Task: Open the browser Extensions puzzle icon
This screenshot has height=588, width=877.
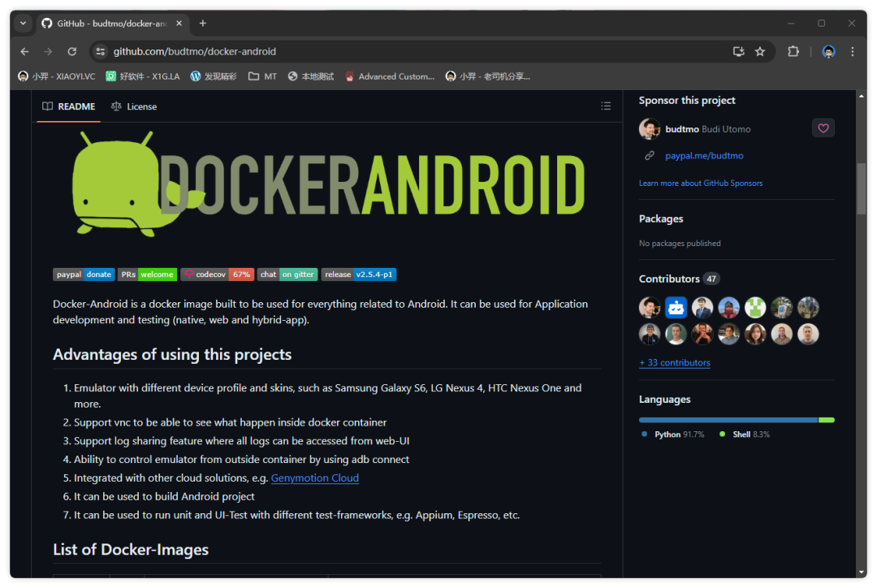Action: (793, 52)
